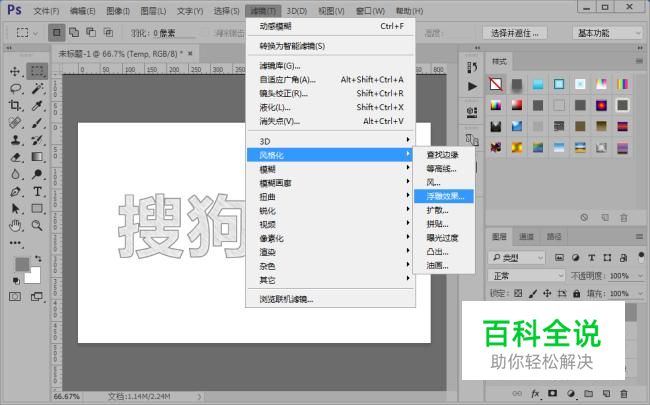Open the blend mode 正常 dropdown

pos(526,275)
